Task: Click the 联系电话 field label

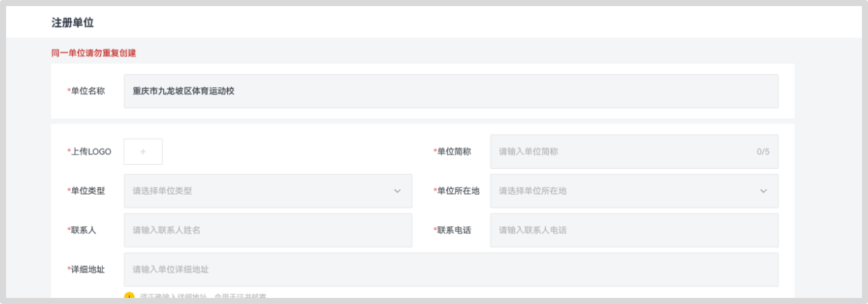Action: (454, 230)
